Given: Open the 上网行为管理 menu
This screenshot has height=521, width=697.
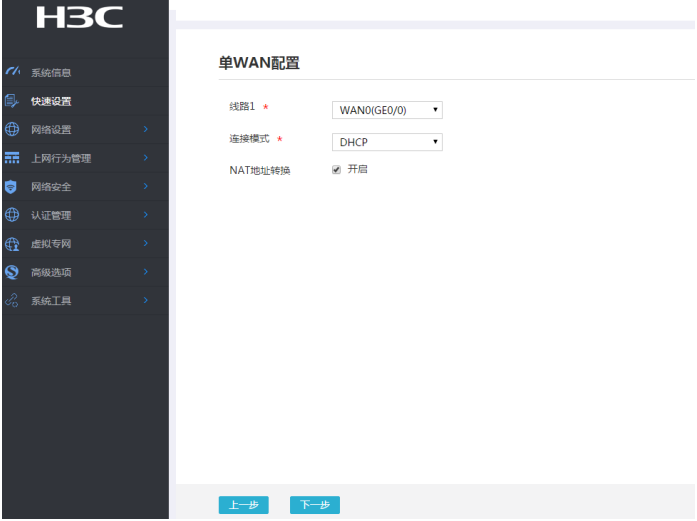Looking at the screenshot, I should [85, 158].
